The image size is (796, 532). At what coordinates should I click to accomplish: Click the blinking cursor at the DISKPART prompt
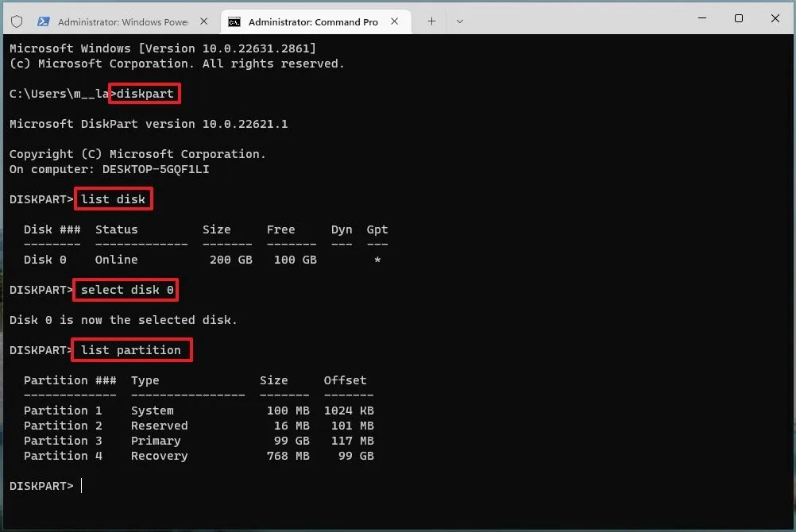(81, 485)
